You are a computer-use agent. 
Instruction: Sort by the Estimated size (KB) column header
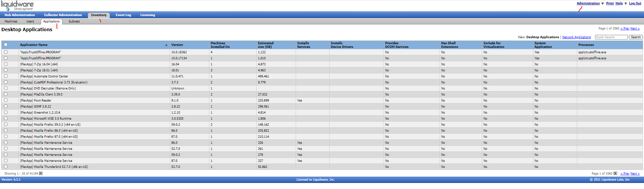coord(266,45)
